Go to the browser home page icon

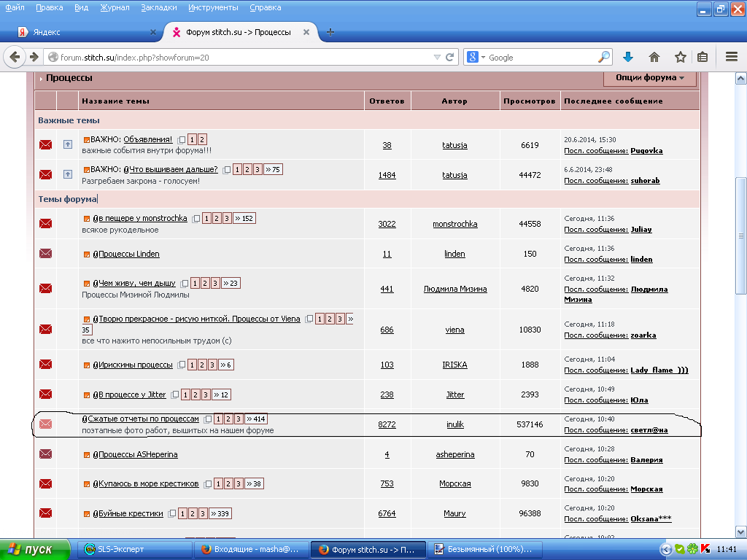654,57
